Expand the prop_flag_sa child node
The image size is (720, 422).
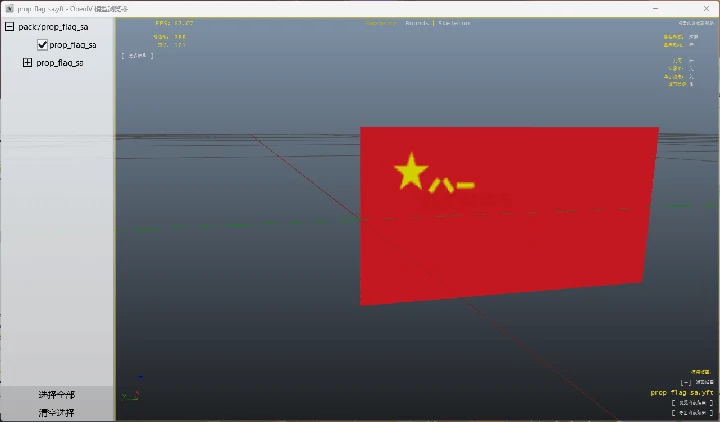point(27,62)
